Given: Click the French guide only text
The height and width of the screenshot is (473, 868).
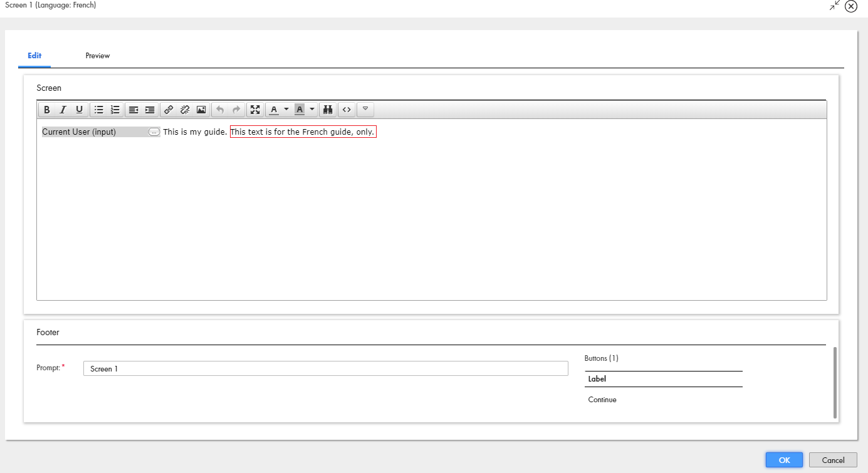Looking at the screenshot, I should coord(303,132).
